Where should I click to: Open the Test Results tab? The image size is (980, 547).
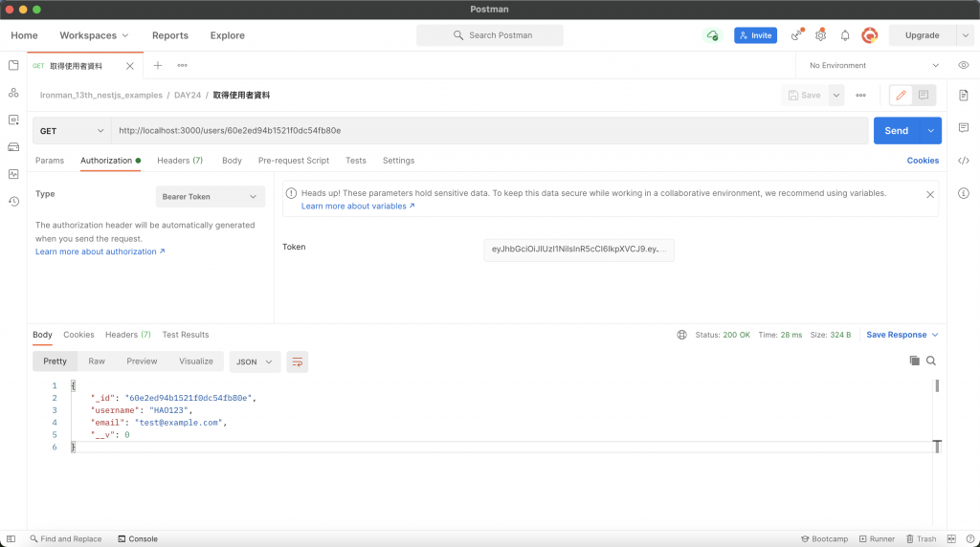[186, 335]
